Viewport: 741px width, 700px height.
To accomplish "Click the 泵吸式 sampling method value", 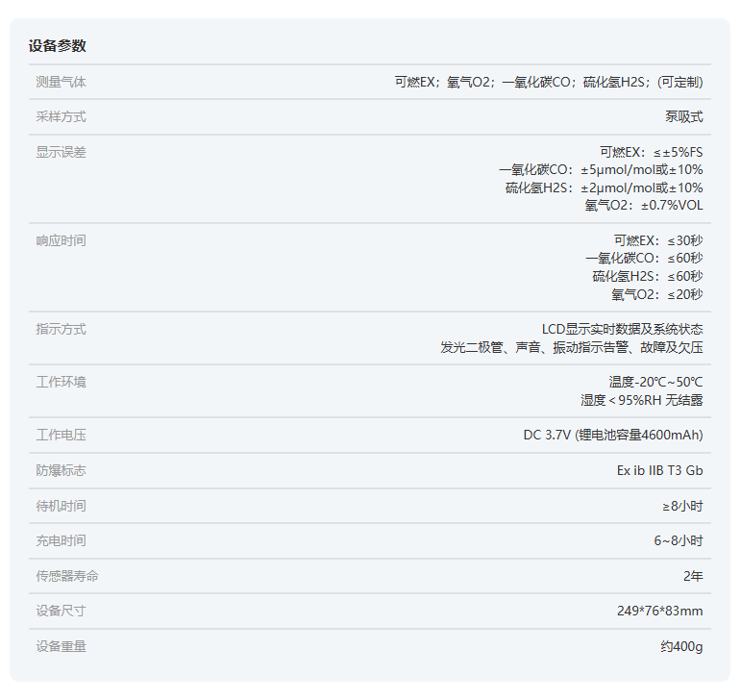I will (683, 117).
